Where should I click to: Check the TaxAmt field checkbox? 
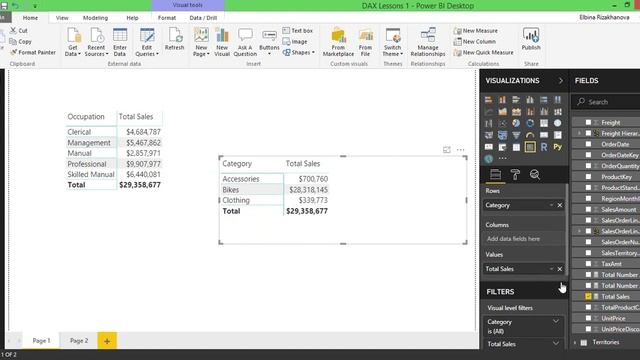588,264
